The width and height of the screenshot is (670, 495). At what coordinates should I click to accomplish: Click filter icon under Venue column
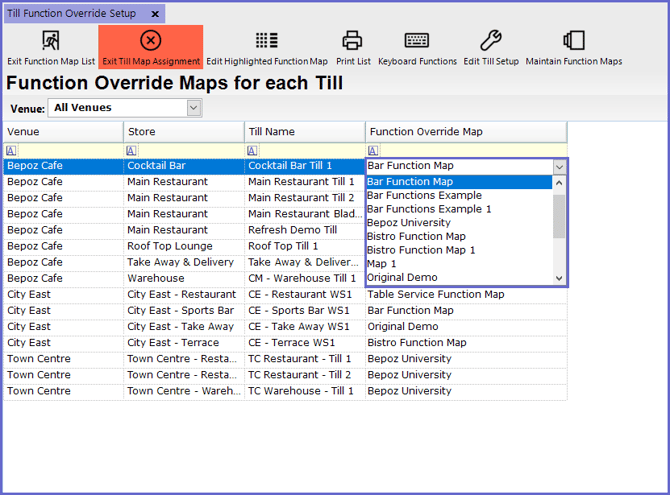pos(11,150)
